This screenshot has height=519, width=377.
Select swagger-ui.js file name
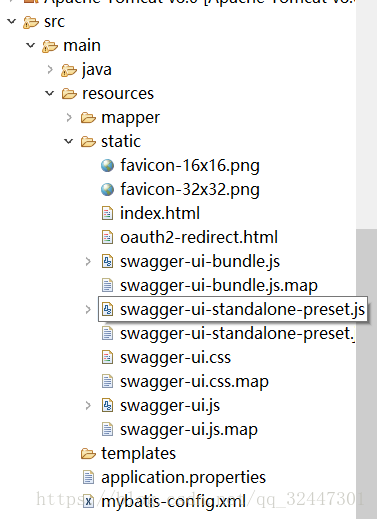[170, 406]
